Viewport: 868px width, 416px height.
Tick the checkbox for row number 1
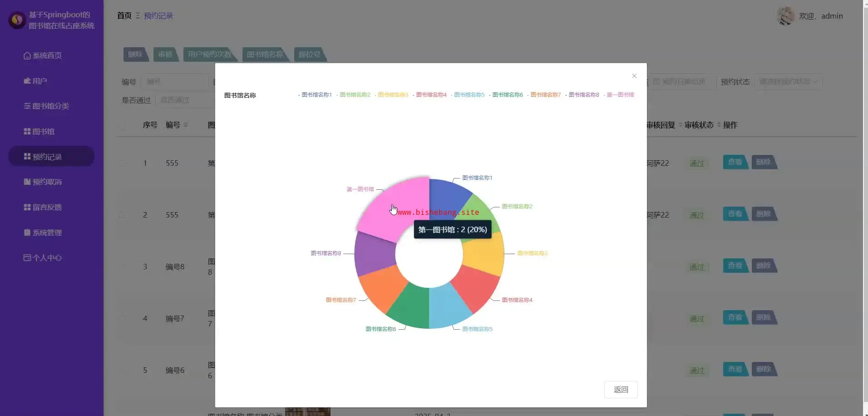122,163
